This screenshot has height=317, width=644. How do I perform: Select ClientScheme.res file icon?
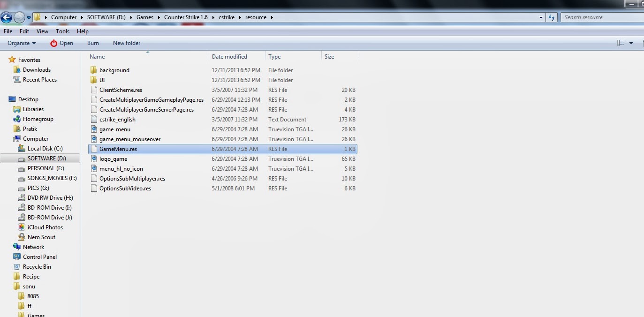click(93, 90)
